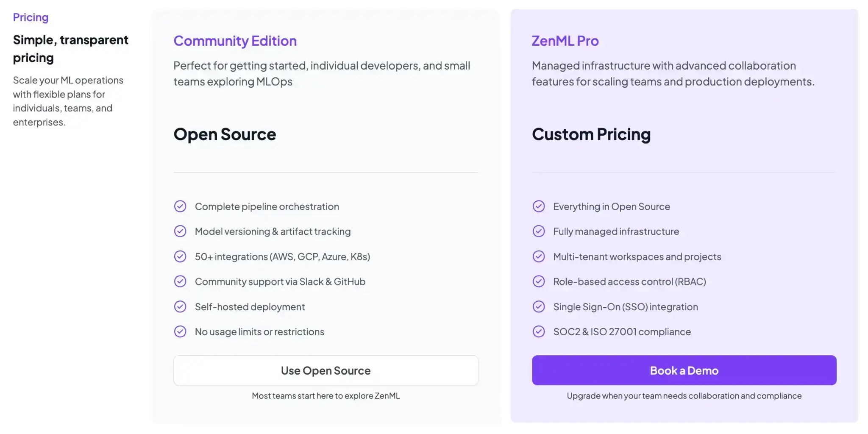Click check icon beside Single Sign-On integration
The image size is (868, 434).
pos(539,306)
